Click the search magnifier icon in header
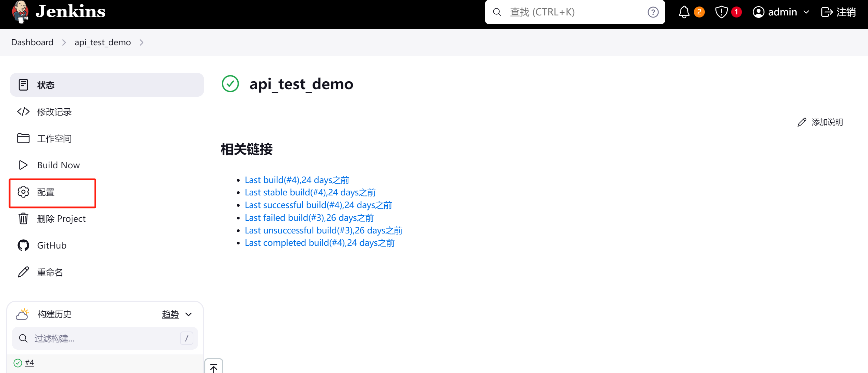The height and width of the screenshot is (373, 868). pyautogui.click(x=497, y=12)
